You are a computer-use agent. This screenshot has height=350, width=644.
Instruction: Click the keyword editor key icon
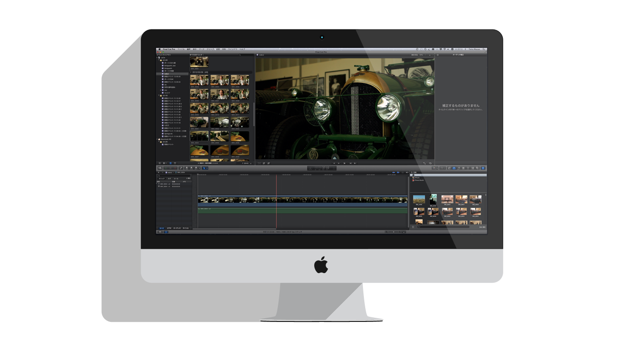pyautogui.click(x=181, y=168)
